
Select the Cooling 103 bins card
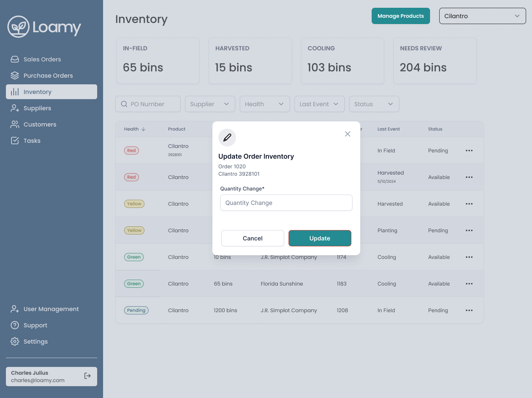[x=343, y=61]
